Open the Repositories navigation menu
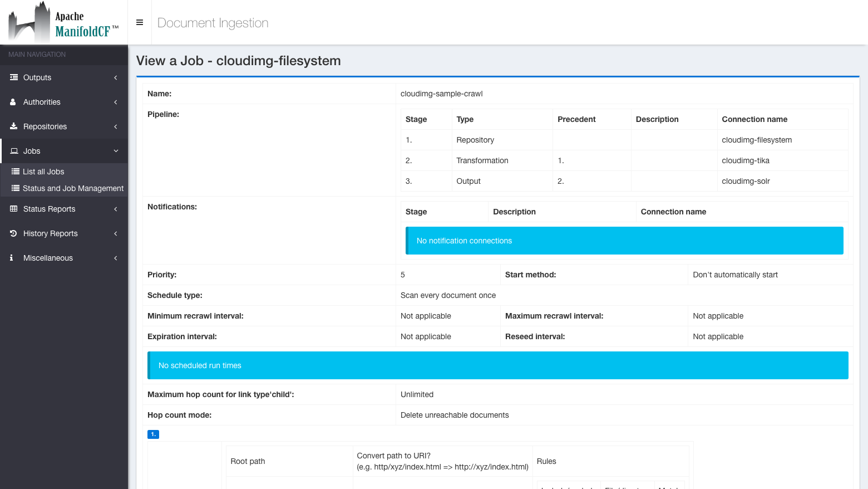The image size is (868, 489). click(64, 126)
